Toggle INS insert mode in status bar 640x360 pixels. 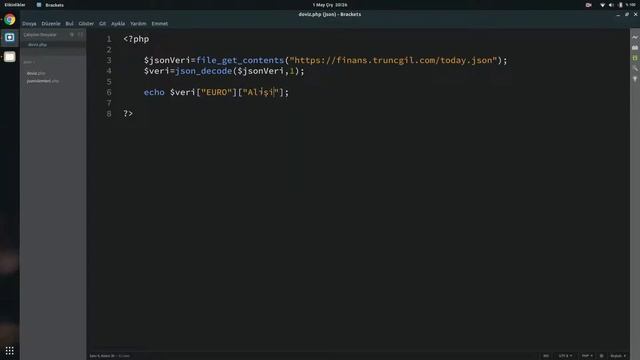[x=546, y=356]
